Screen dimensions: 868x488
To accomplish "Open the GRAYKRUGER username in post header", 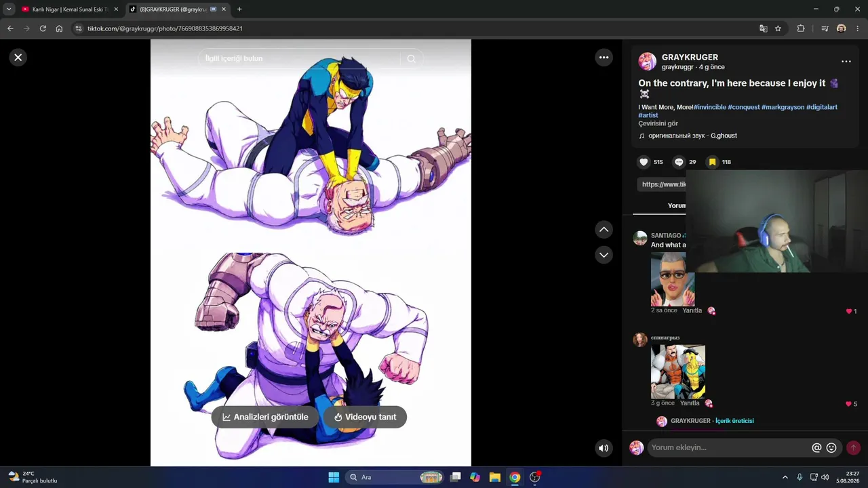I will tap(690, 58).
